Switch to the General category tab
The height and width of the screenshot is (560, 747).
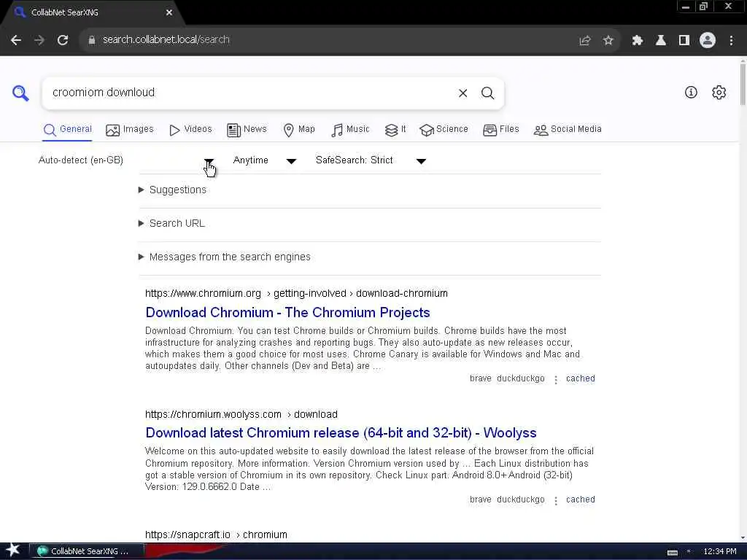tap(68, 130)
